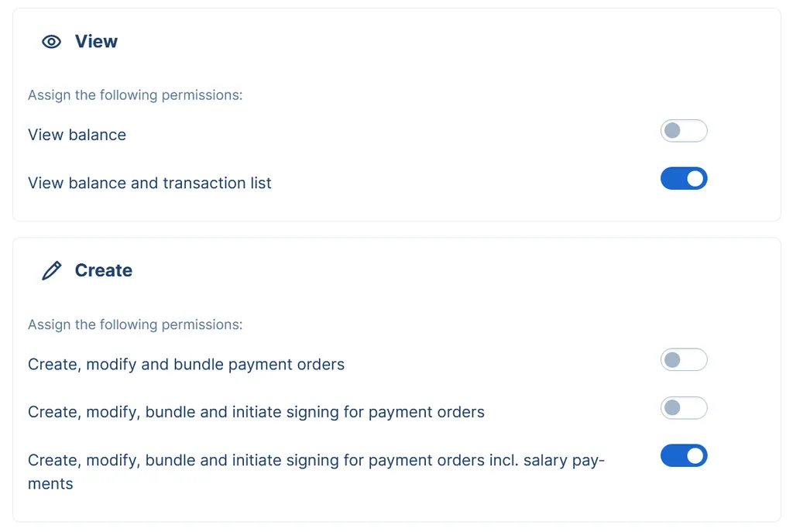Screen dimensions: 793x532
Task: Enable the View balance toggle
Action: 684,131
